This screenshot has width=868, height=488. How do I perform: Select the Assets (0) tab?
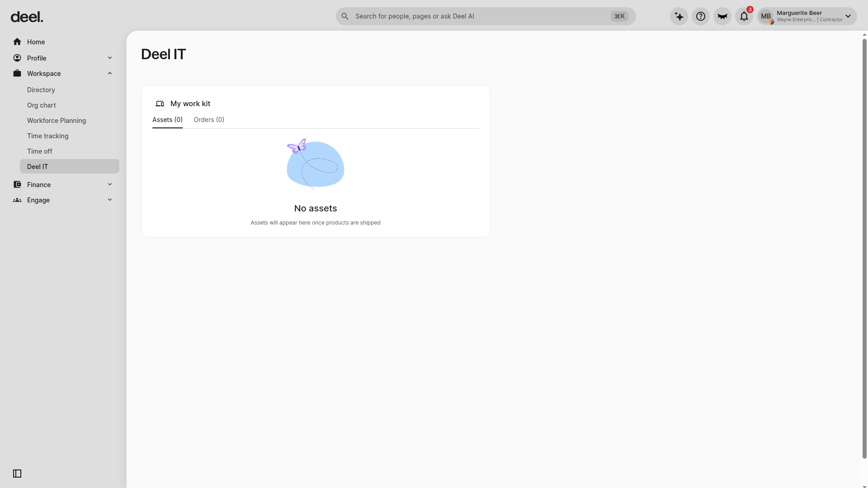[x=167, y=120]
